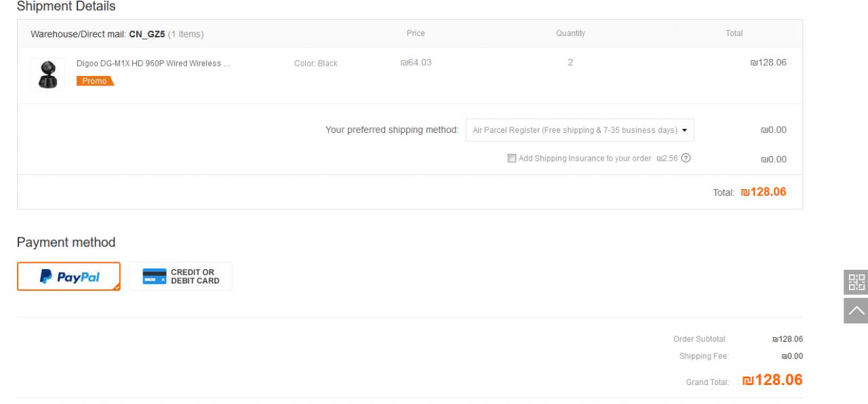
Task: Click the Quantity column header
Action: click(570, 33)
